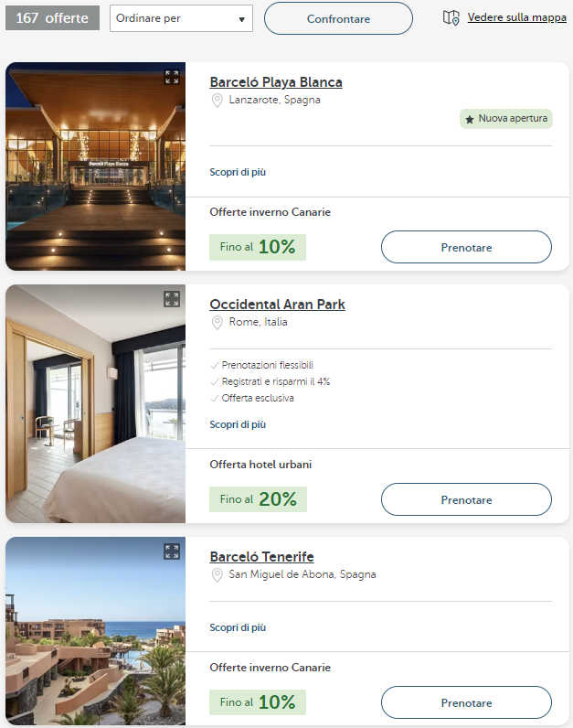This screenshot has width=573, height=728.
Task: Click the location pin next to Rome, Italia
Action: tap(218, 323)
